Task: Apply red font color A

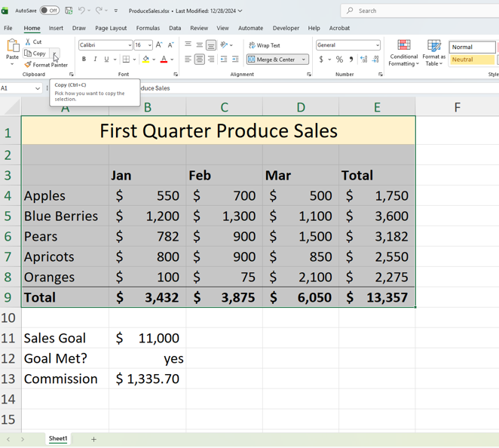Action: coord(164,60)
